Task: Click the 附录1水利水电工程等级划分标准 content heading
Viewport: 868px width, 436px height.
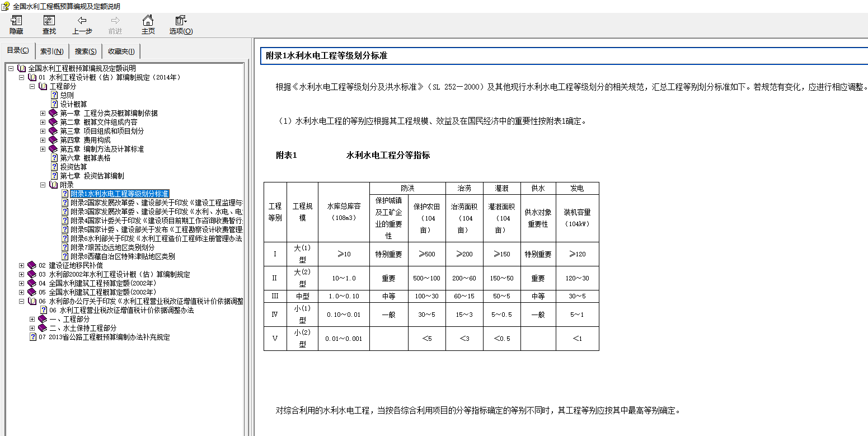Action: [x=326, y=56]
